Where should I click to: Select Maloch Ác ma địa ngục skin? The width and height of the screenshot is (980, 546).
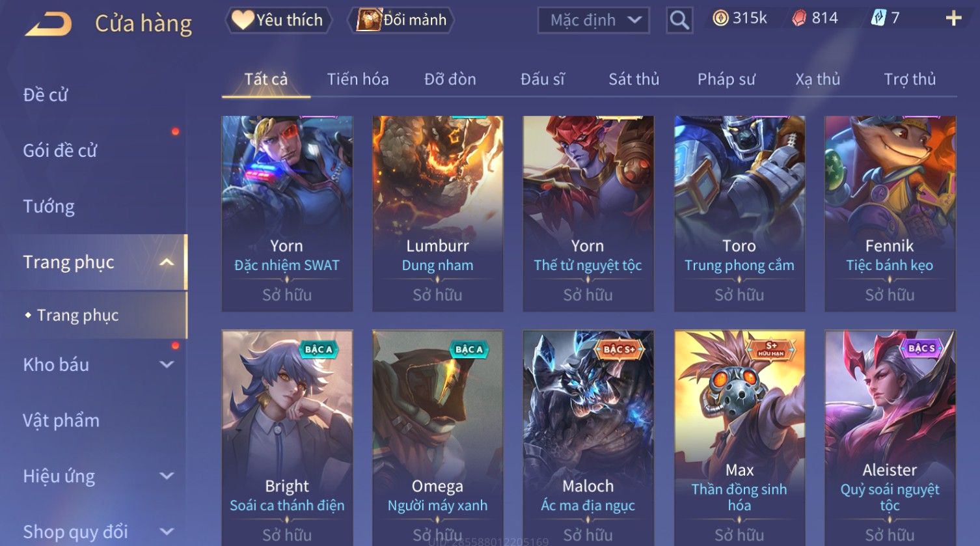tap(588, 437)
